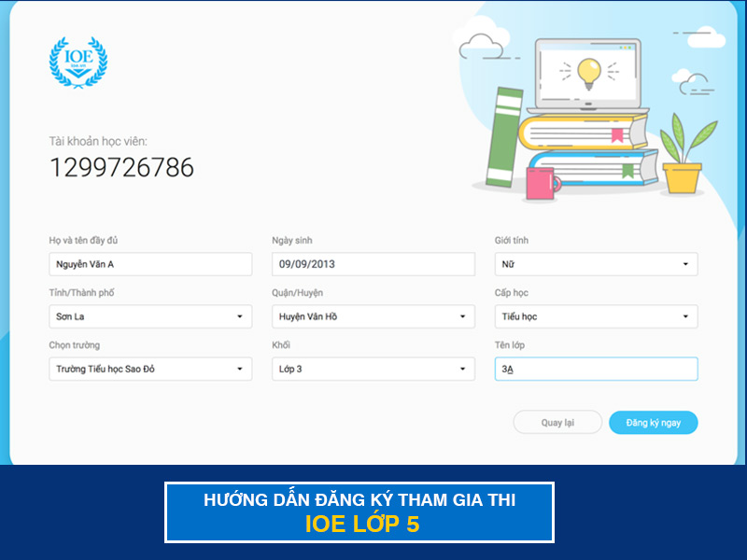Screen dimensions: 747x560
Task: Click the Họ và tên field Nguyễn Văn A
Action: [150, 264]
